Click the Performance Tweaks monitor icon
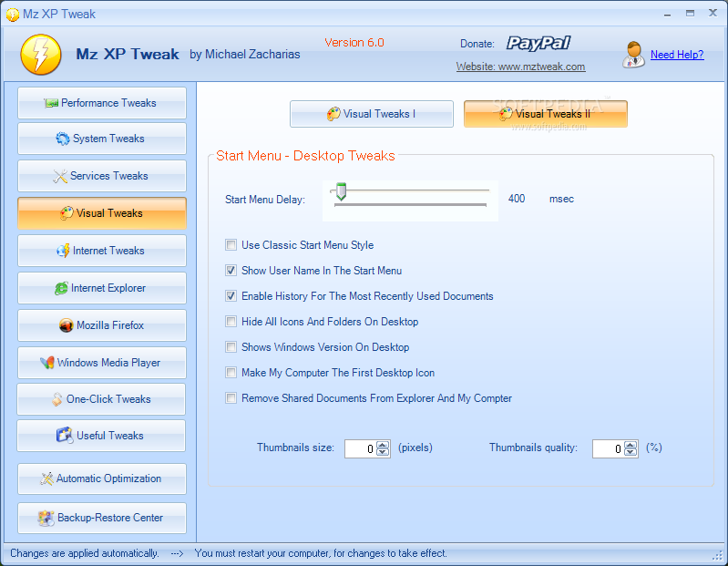 click(51, 103)
